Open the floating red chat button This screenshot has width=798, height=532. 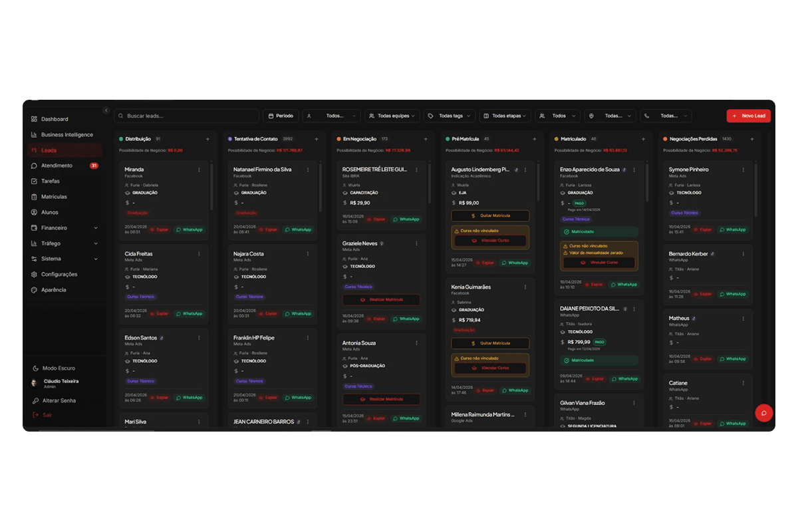point(763,413)
